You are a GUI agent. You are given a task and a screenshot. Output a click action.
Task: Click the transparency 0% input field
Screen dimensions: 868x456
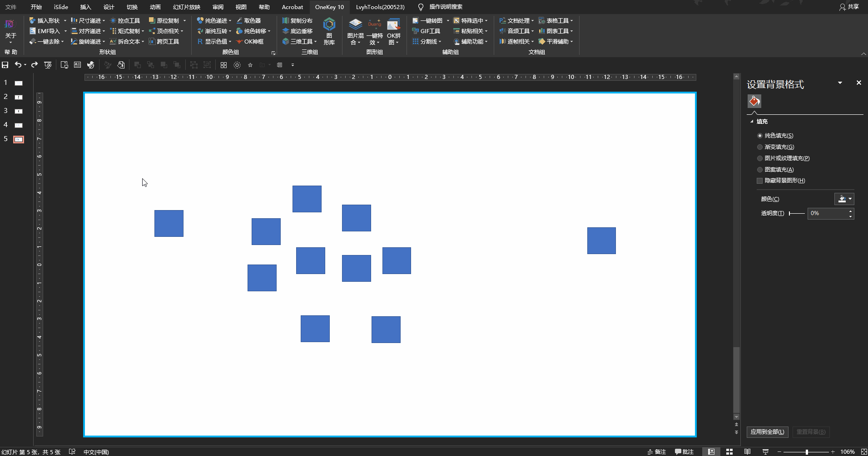tap(827, 213)
